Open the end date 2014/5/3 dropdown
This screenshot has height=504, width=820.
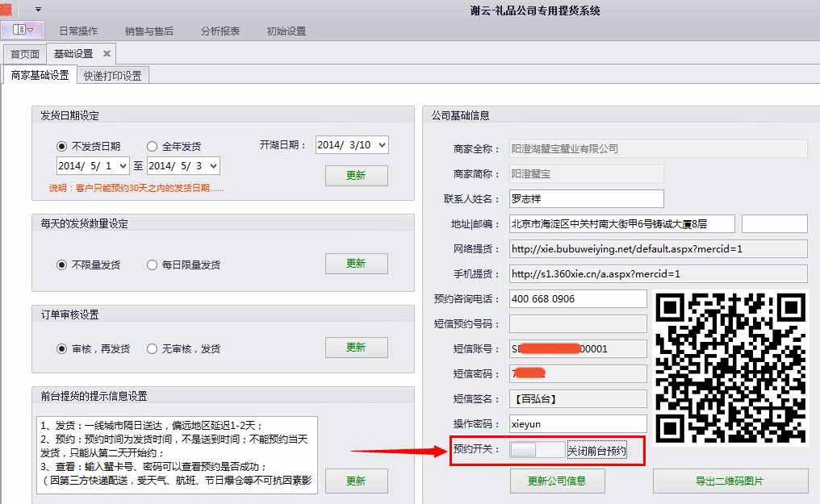(213, 166)
